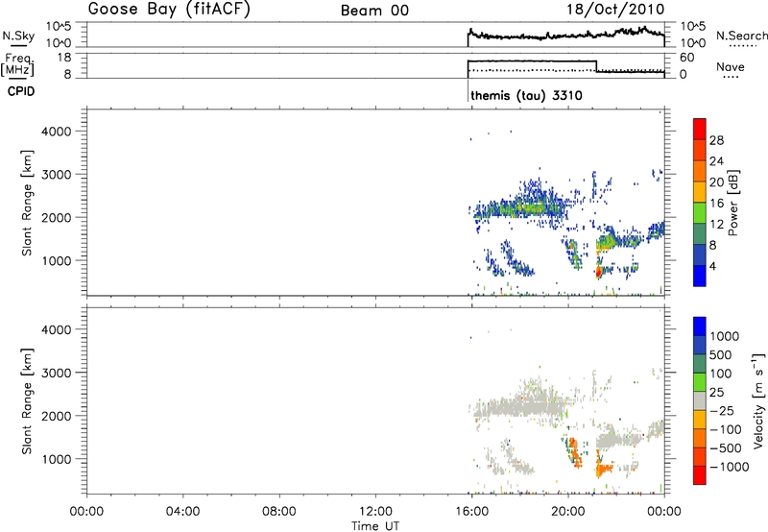Click the "3000" tick of the velocity panel
This screenshot has width=768, height=532.
tap(56, 373)
